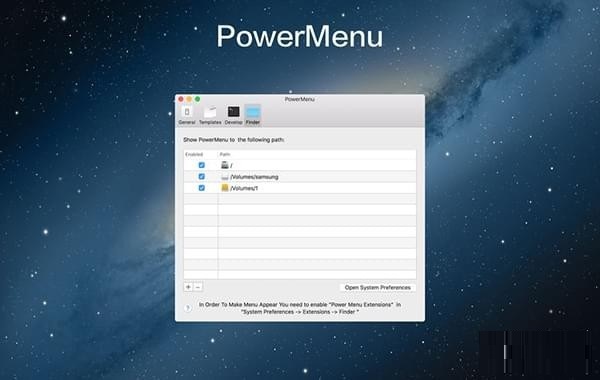Screen dimensions: 600x380
Task: Disable the /Volumes/T path checkbox
Action: 202,188
